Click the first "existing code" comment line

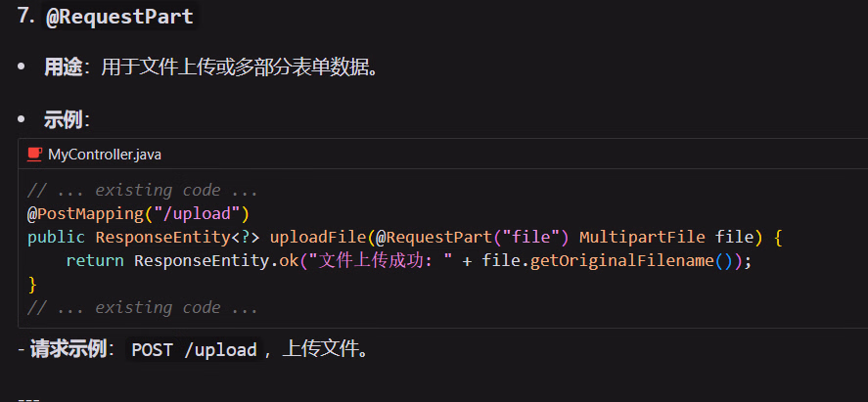[143, 190]
